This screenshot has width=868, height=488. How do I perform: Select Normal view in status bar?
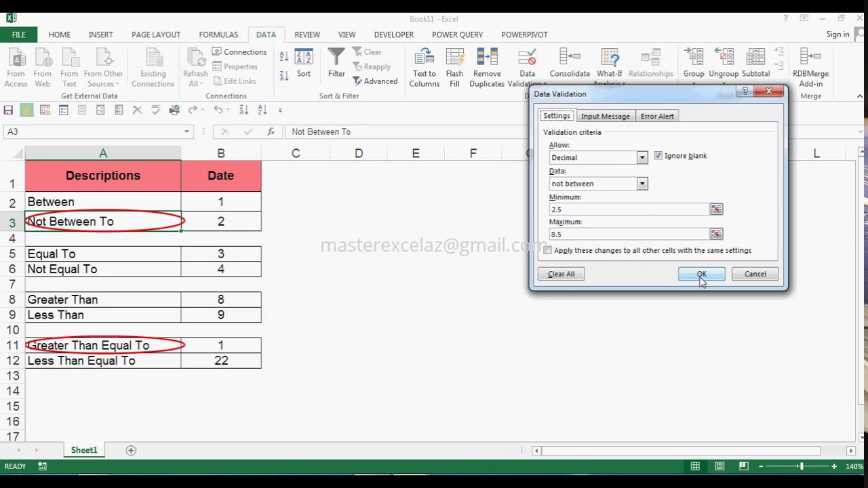(x=695, y=466)
